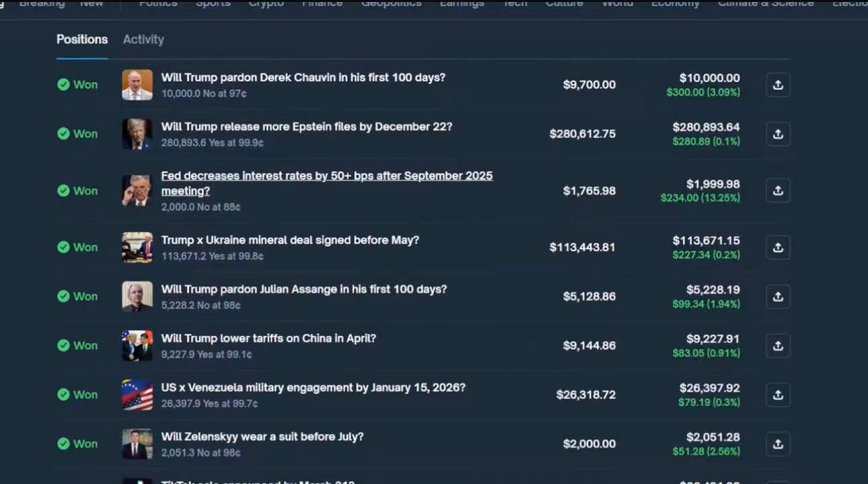Click the Venezuela flag market thumbnail
The height and width of the screenshot is (484, 868).
[137, 394]
